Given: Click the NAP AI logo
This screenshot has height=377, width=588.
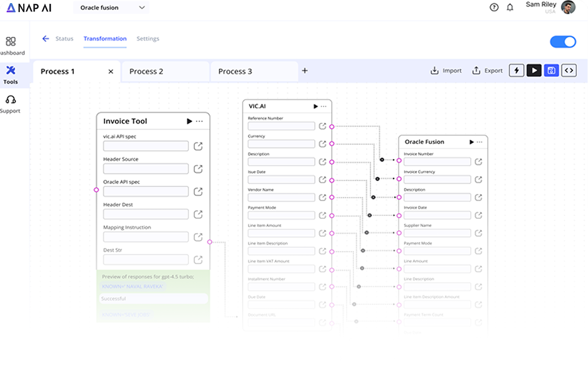Looking at the screenshot, I should click(x=29, y=7).
